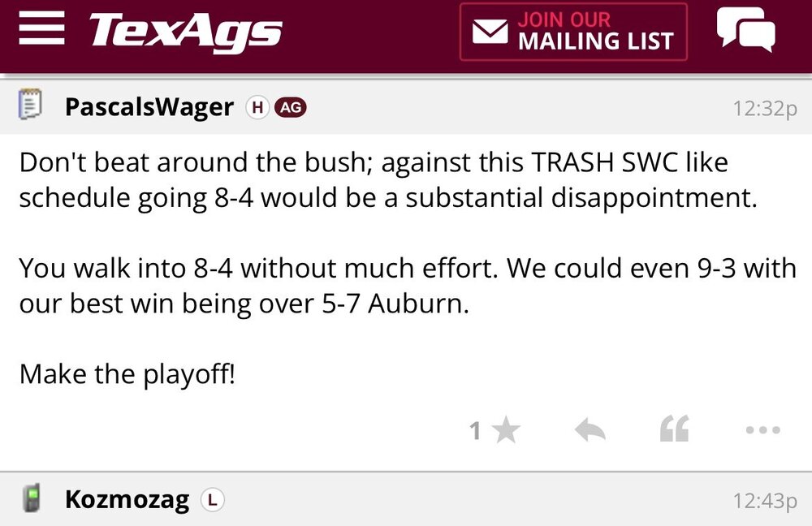Open Kozmozag user profile

127,500
